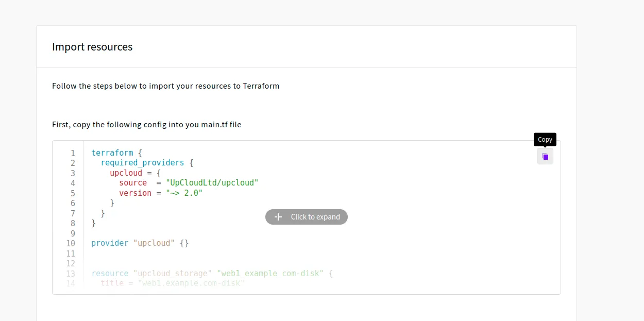This screenshot has width=644, height=321.
Task: Click line number 1 in the gutter
Action: [x=73, y=153]
